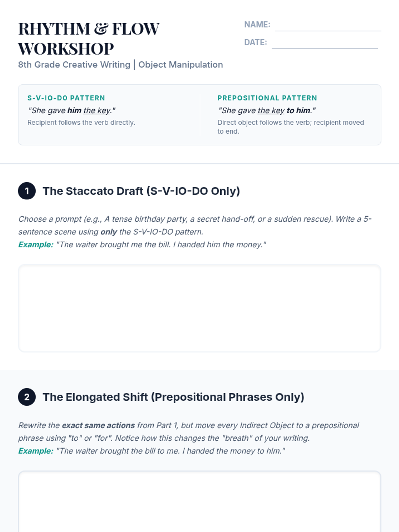The height and width of the screenshot is (532, 399).
Task: Select the Rhythm & Flow Workshop title
Action: [x=89, y=39]
